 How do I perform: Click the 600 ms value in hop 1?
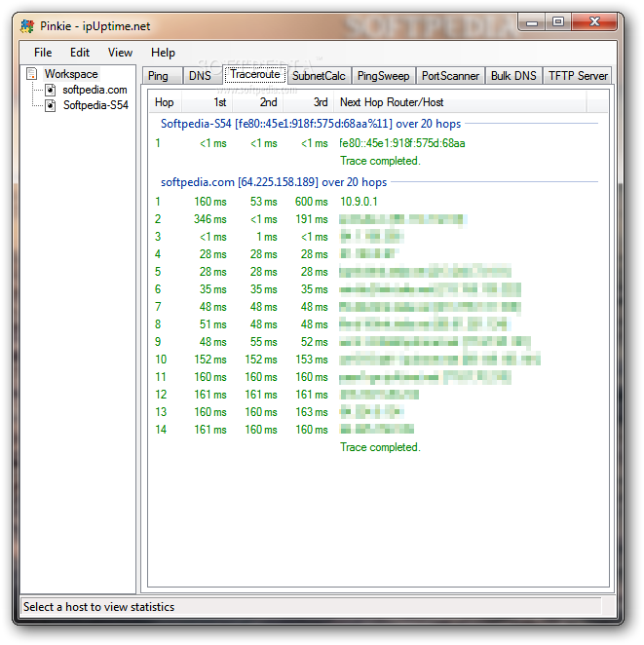312,202
